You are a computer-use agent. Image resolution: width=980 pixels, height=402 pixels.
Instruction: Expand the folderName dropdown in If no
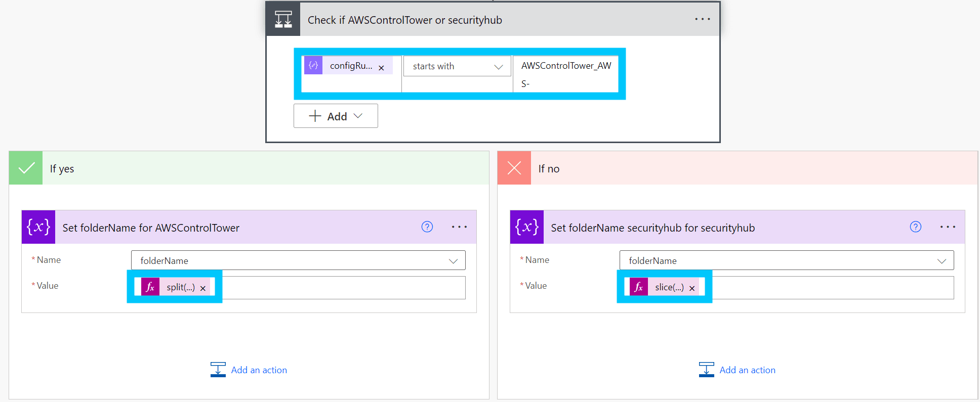pos(941,261)
